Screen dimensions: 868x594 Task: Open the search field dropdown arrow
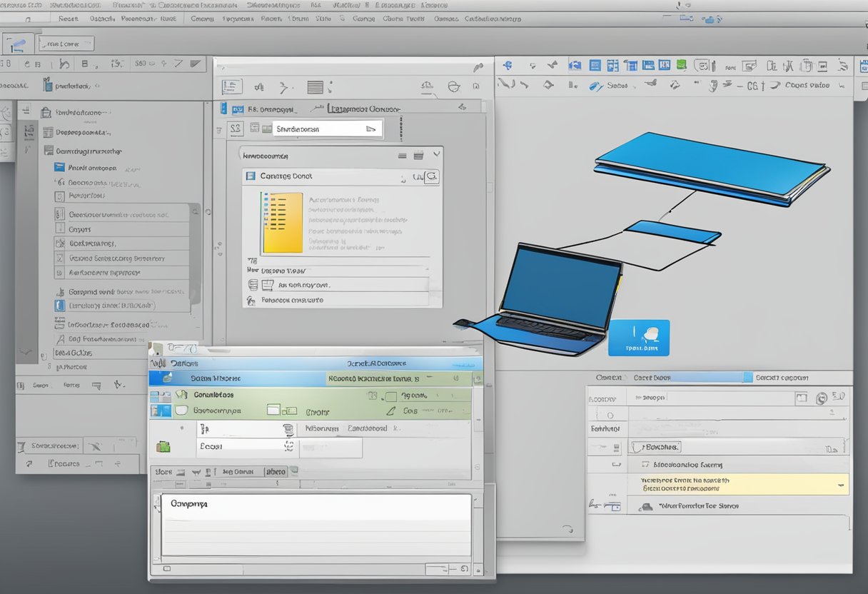372,129
